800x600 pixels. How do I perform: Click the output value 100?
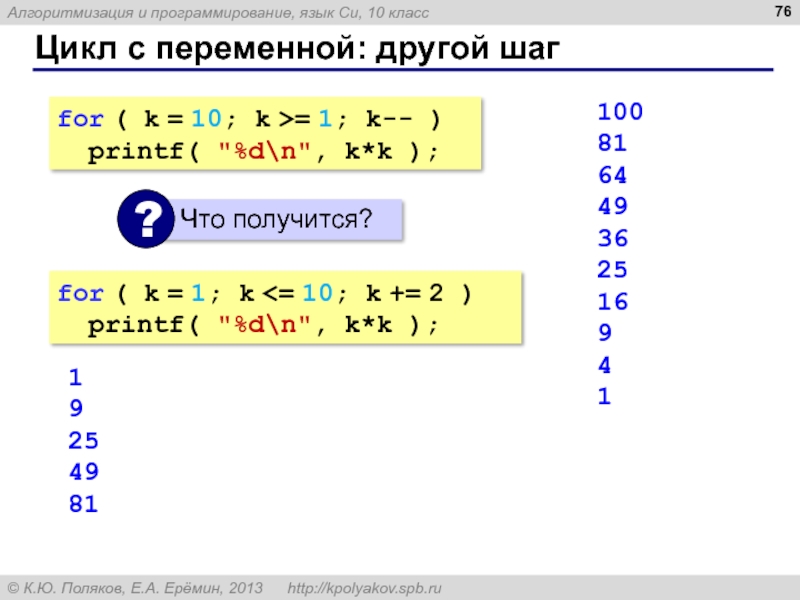point(620,112)
